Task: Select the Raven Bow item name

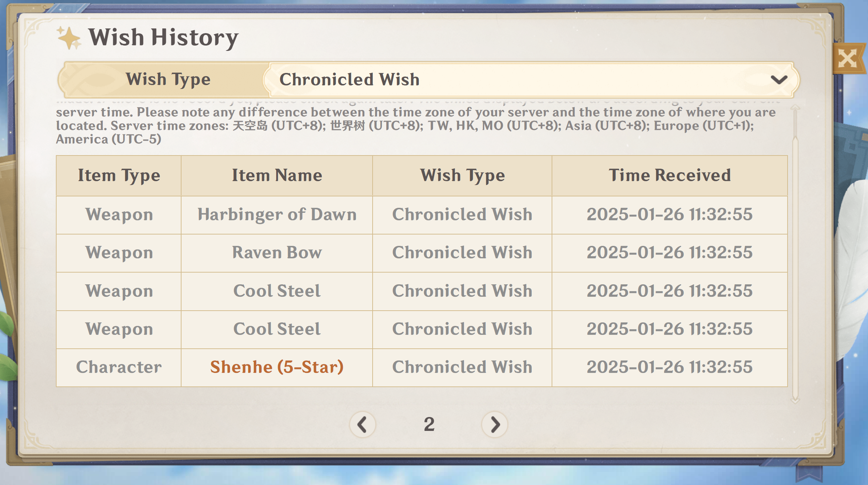Action: (277, 253)
